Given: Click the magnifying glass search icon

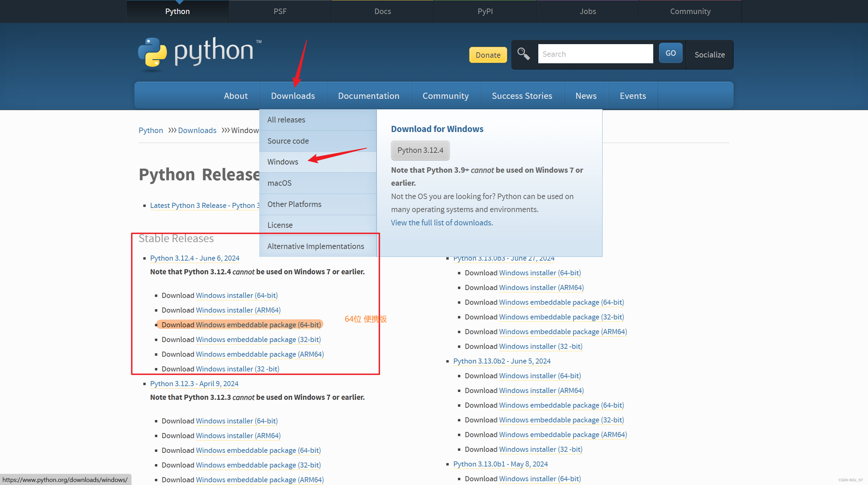Looking at the screenshot, I should point(523,54).
